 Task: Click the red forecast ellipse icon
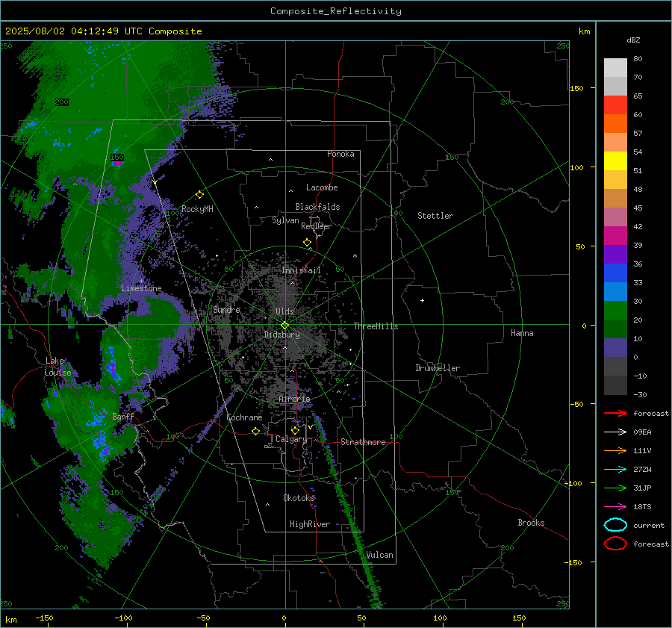pos(615,544)
